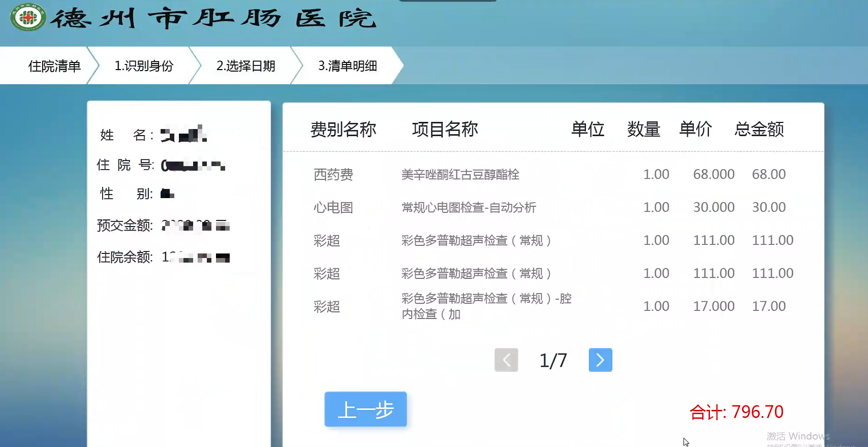
Task: Click the page indicator 1/7
Action: pyautogui.click(x=553, y=361)
